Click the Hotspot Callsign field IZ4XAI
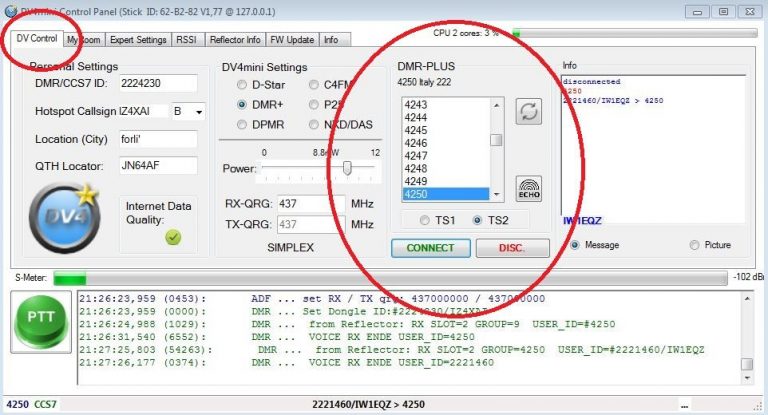Viewport: 768px width, 415px height. [143, 111]
